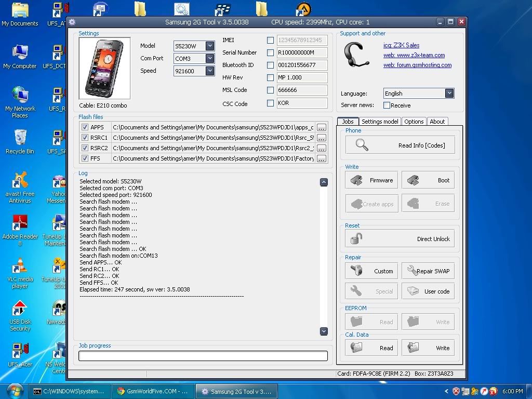Click the Boot write button
Screen dimensions: 532x399
coord(428,180)
